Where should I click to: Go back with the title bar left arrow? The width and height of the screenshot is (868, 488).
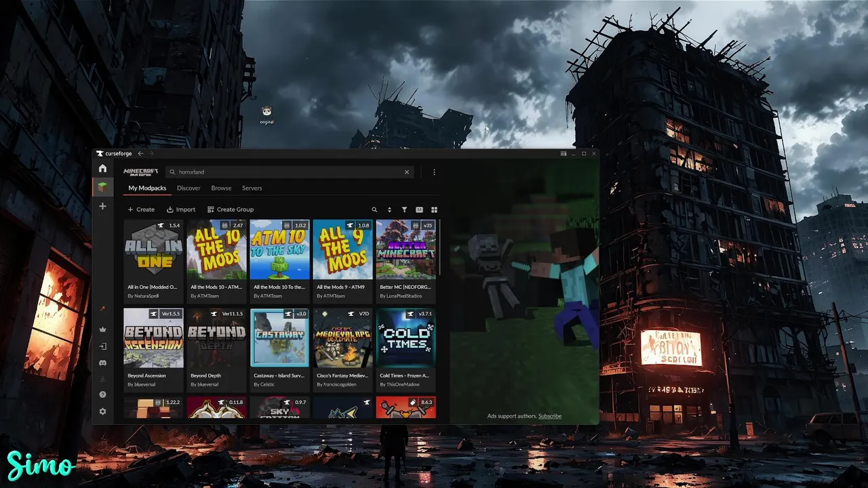click(140, 154)
